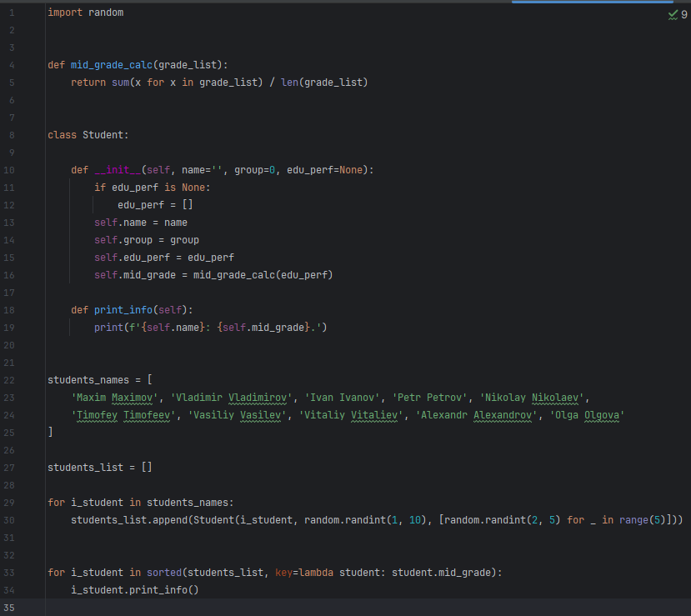
Task: Click the f-string print call on line 19
Action: [210, 328]
